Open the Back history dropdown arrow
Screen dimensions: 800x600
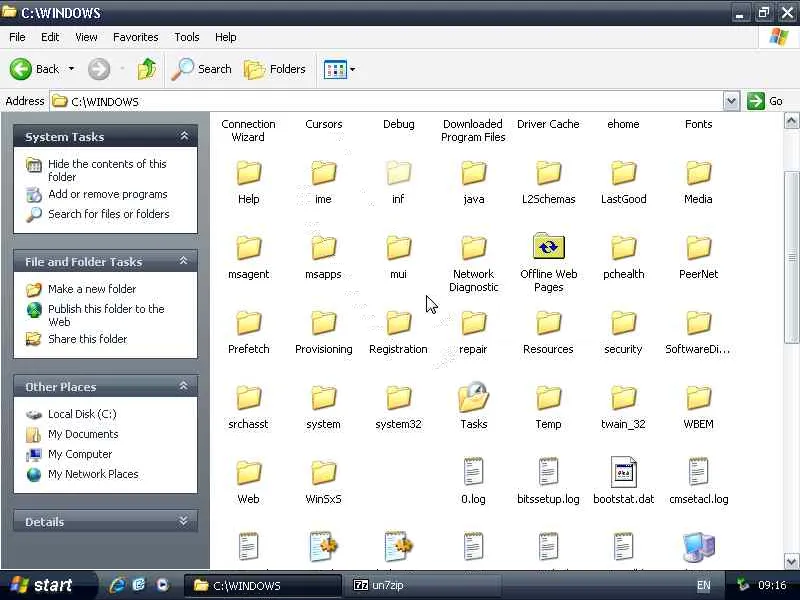point(71,69)
